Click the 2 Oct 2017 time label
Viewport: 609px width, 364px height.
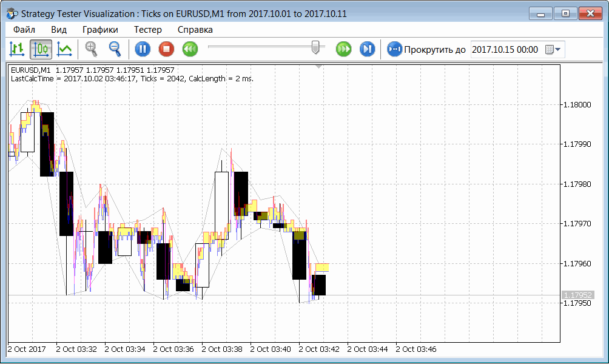pos(27,349)
